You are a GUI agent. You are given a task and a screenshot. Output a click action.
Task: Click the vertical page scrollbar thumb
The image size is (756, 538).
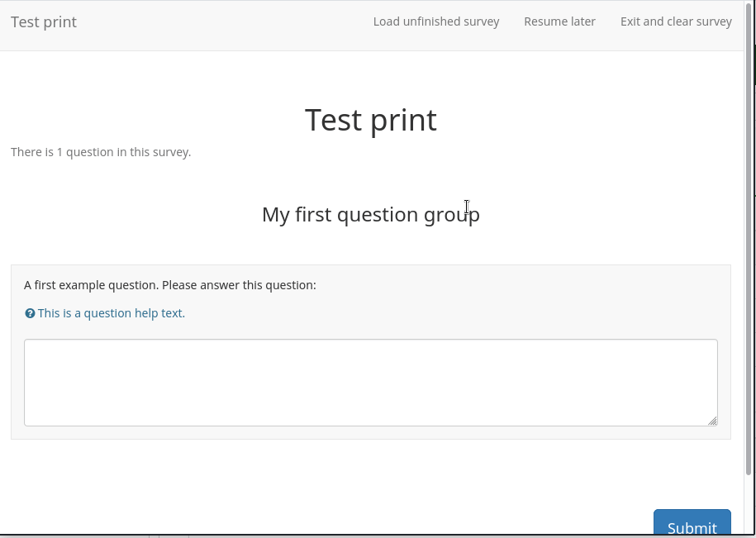tap(749, 248)
